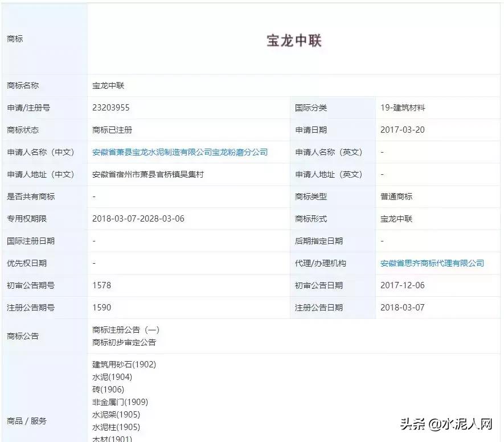Open agency link 安徽省思齐商标代理有限公司
504x442 pixels.
432,263
